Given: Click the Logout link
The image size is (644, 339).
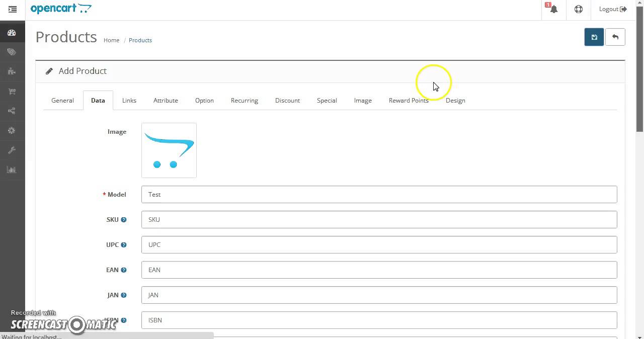Looking at the screenshot, I should point(612,9).
